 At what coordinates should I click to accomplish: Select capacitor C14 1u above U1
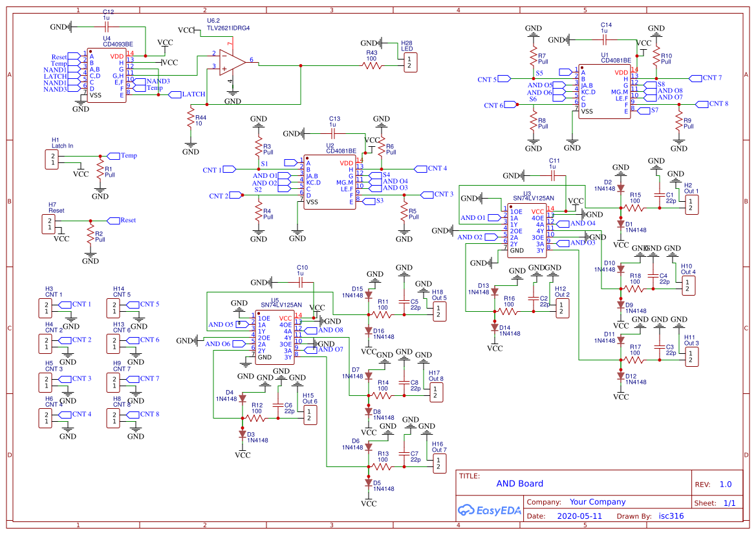pos(605,40)
